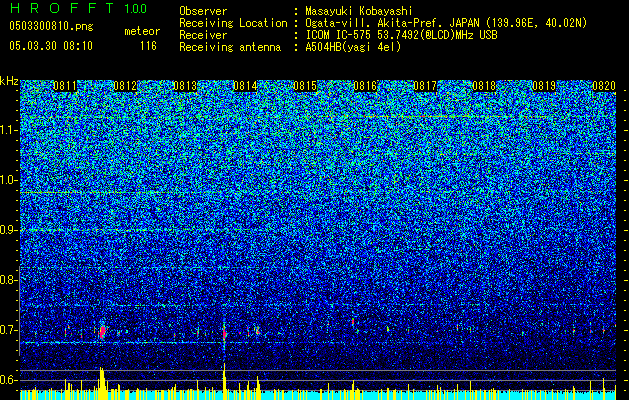629x400 pixels.
Task: Click the 0818 time marker
Action: tap(484, 86)
